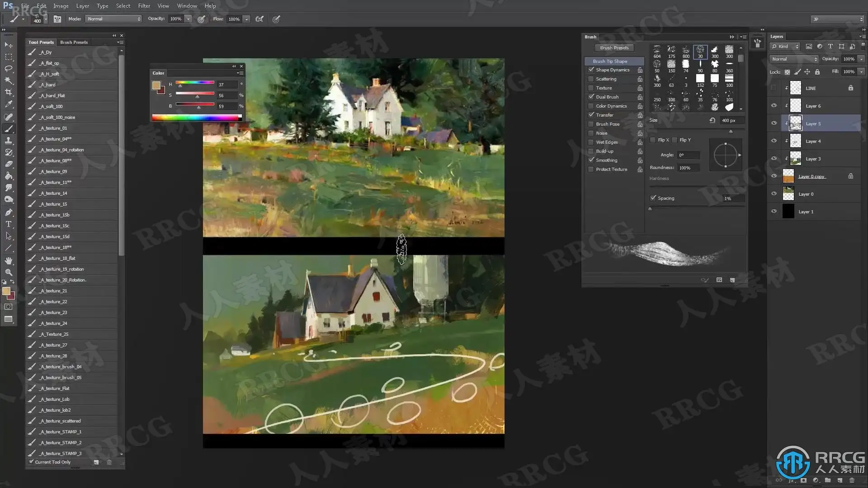Click the Magic Wand tool
Screen dimensions: 868x488
[9, 80]
